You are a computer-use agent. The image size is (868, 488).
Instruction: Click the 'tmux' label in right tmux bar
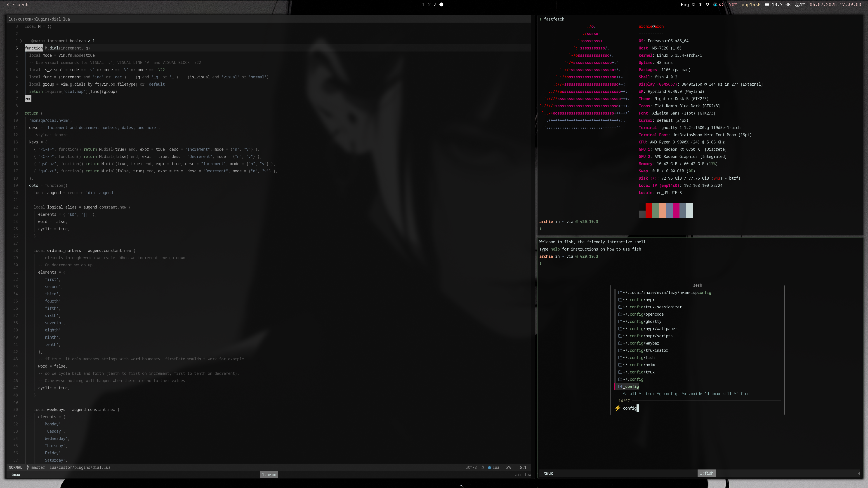point(548,473)
